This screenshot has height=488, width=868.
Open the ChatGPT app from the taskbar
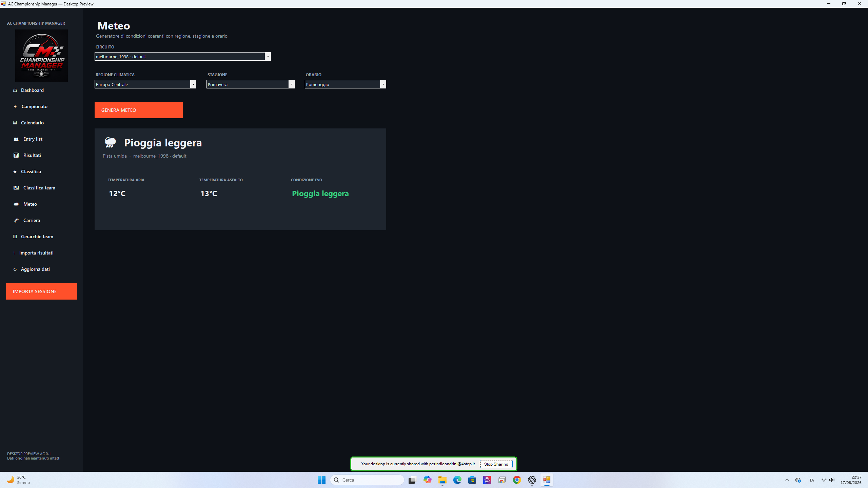pyautogui.click(x=532, y=480)
